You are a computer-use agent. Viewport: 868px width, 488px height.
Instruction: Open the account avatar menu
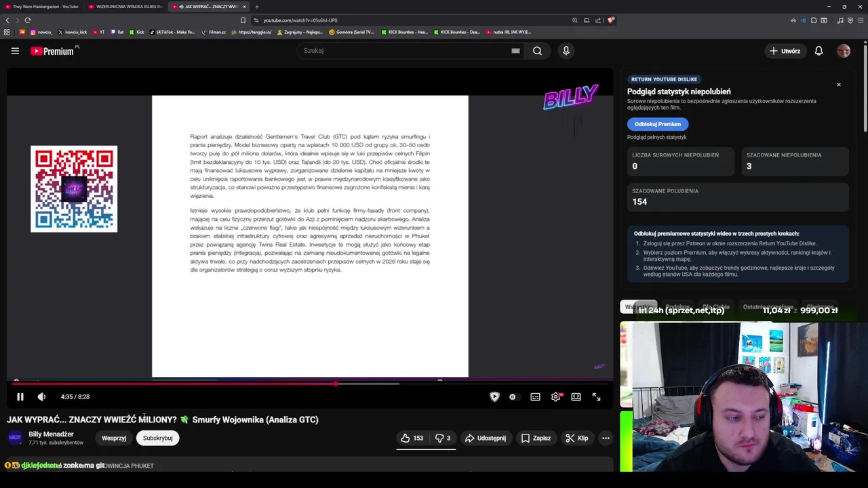point(844,51)
